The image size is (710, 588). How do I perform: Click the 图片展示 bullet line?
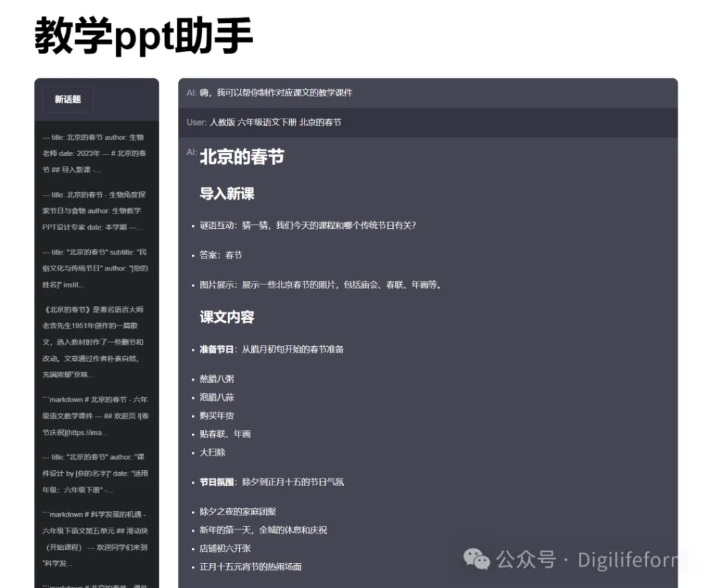coord(320,284)
